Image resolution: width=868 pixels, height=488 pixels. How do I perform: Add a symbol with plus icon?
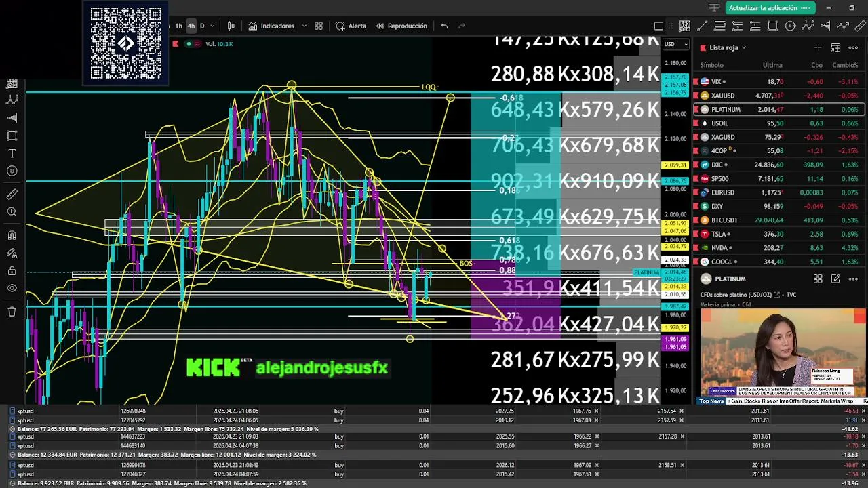pos(818,47)
